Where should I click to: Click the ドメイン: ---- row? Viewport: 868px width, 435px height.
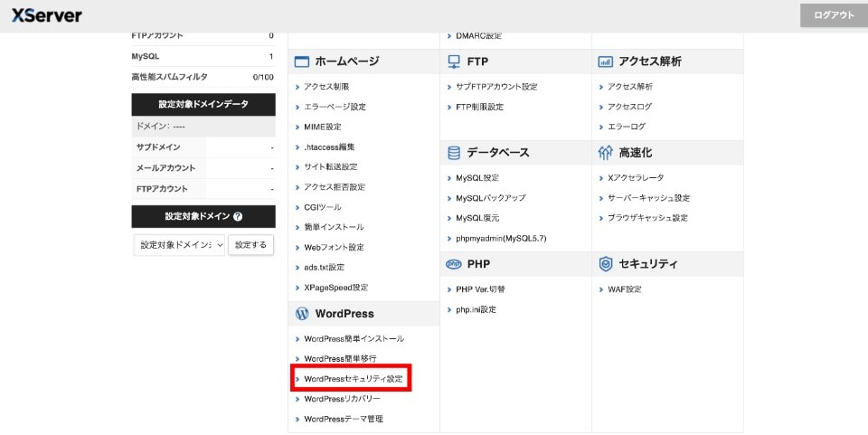pos(203,127)
